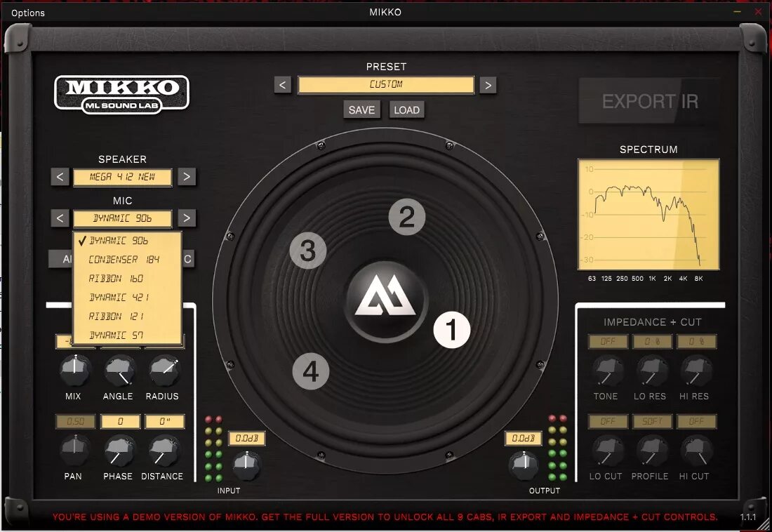The width and height of the screenshot is (772, 532).
Task: Click the PAN value field showing 0.50
Action: click(75, 422)
